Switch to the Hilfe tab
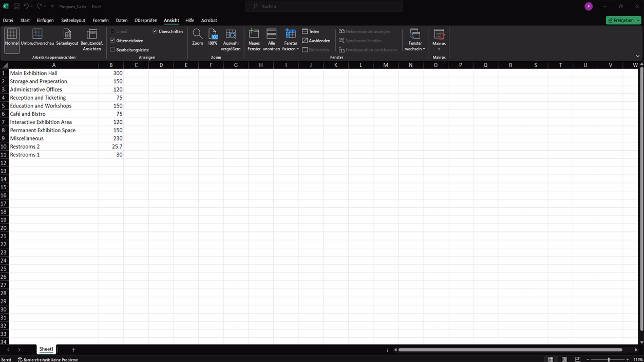This screenshot has width=644, height=362. (190, 21)
